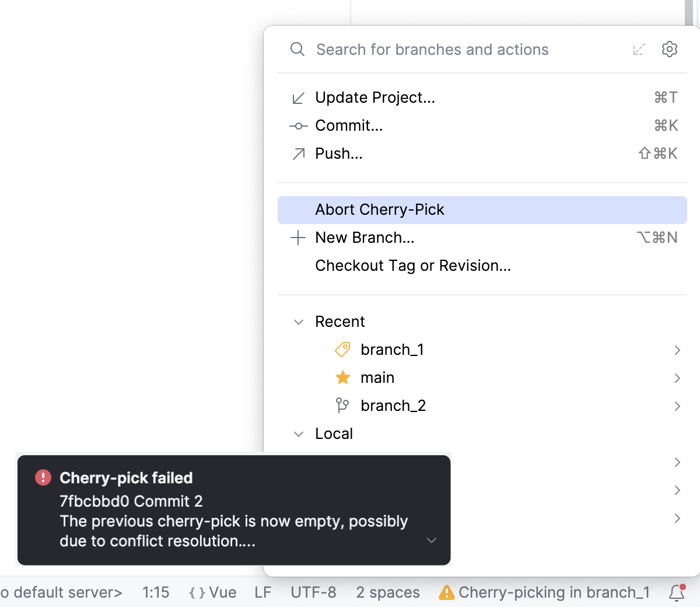
Task: Expand the Cherry-pick failed notification details
Action: [431, 540]
